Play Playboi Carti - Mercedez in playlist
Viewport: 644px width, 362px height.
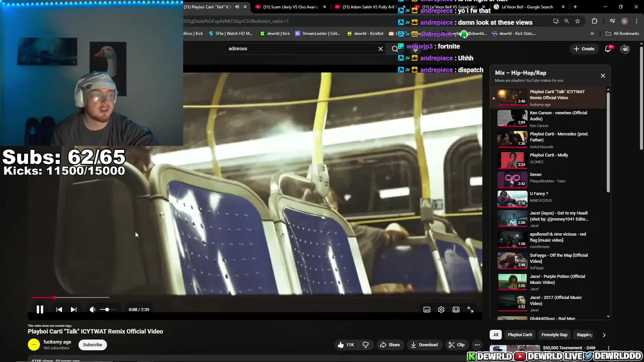[x=548, y=140]
